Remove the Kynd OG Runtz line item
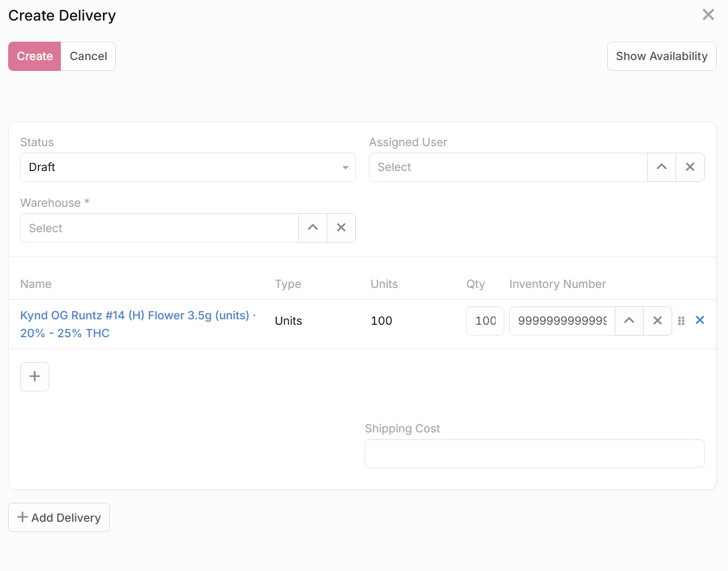 [699, 320]
